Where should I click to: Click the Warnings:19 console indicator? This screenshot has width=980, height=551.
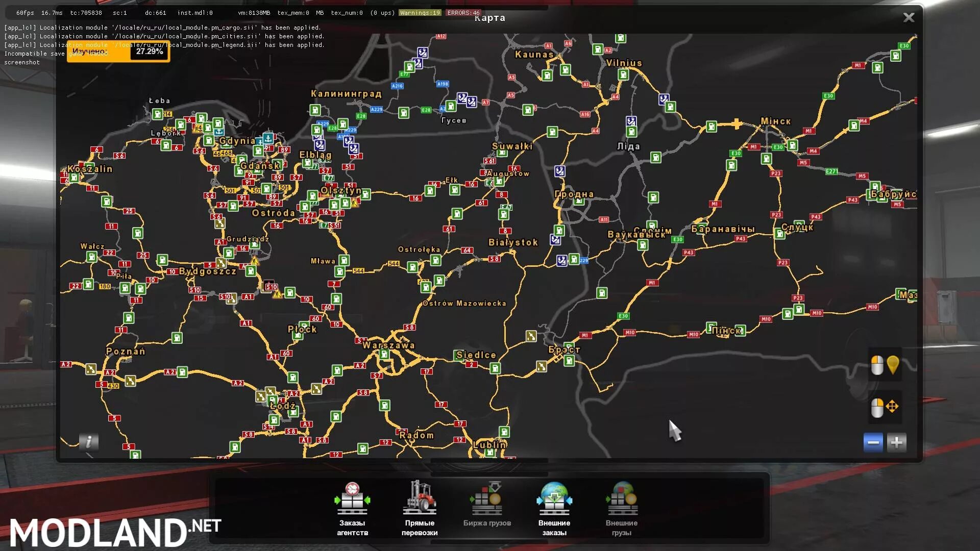(420, 13)
